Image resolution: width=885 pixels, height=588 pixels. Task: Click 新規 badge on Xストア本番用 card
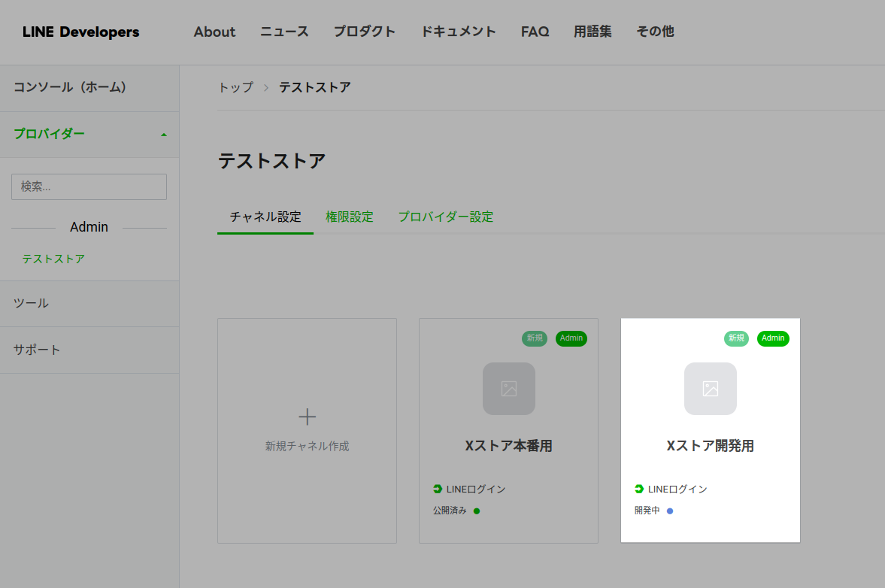535,338
